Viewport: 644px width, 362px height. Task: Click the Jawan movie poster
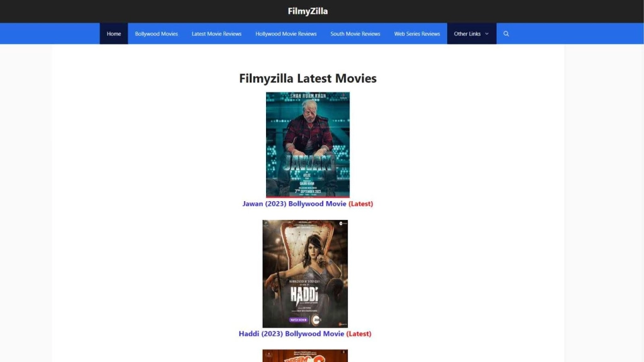tap(308, 145)
